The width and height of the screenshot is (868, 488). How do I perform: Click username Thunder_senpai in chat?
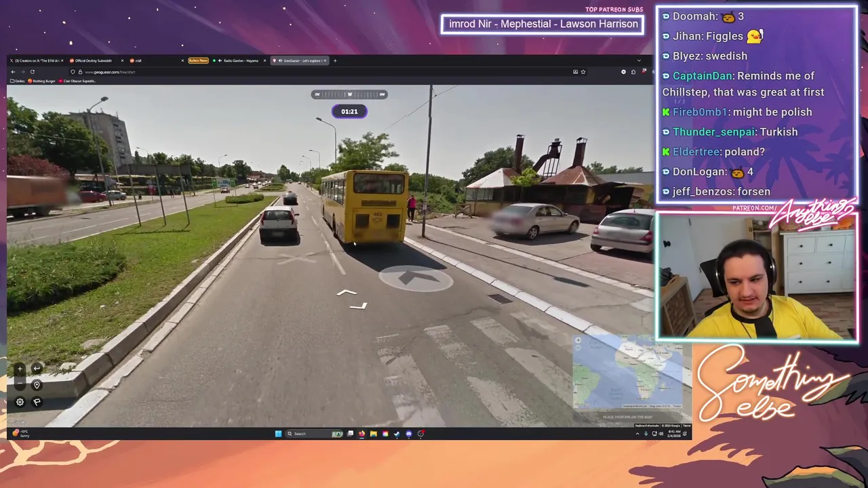713,132
